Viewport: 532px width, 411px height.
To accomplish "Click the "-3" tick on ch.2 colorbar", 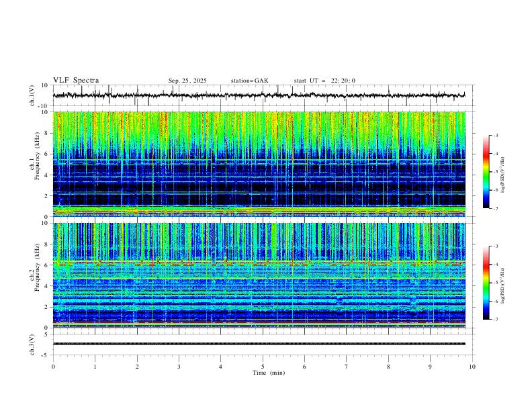I will (496, 246).
